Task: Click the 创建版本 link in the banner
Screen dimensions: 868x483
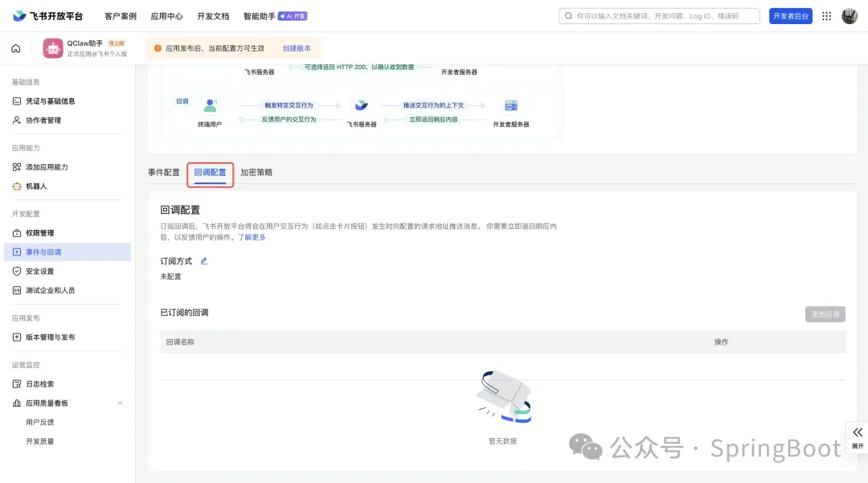Action: 297,48
